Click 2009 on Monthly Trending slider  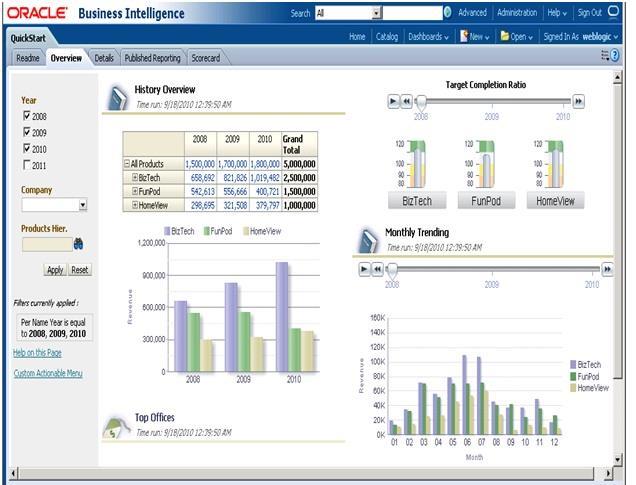491,284
